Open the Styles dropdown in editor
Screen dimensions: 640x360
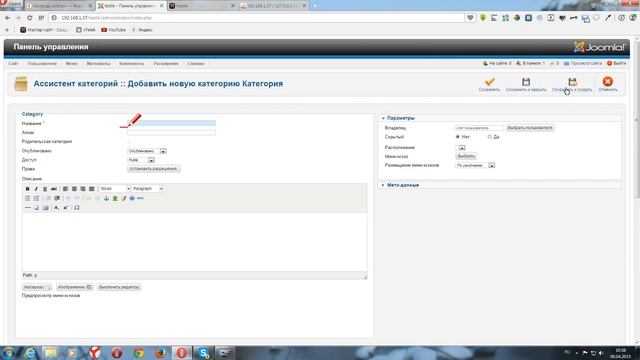click(x=115, y=189)
